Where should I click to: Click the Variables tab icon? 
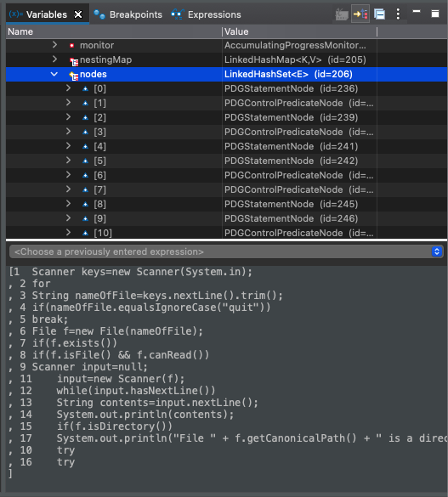point(16,14)
